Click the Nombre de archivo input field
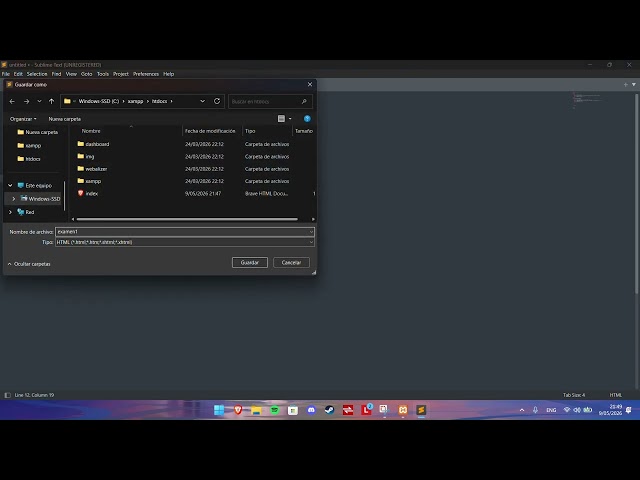The height and width of the screenshot is (480, 640). (185, 232)
